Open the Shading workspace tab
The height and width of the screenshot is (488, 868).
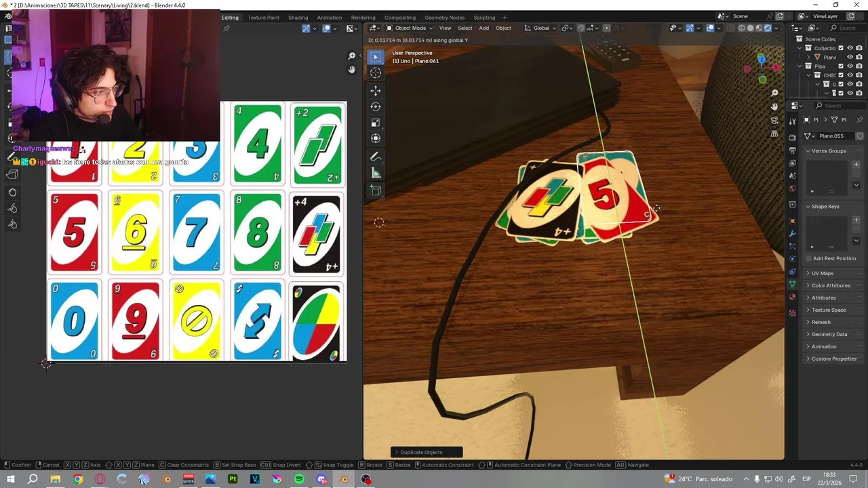point(298,18)
